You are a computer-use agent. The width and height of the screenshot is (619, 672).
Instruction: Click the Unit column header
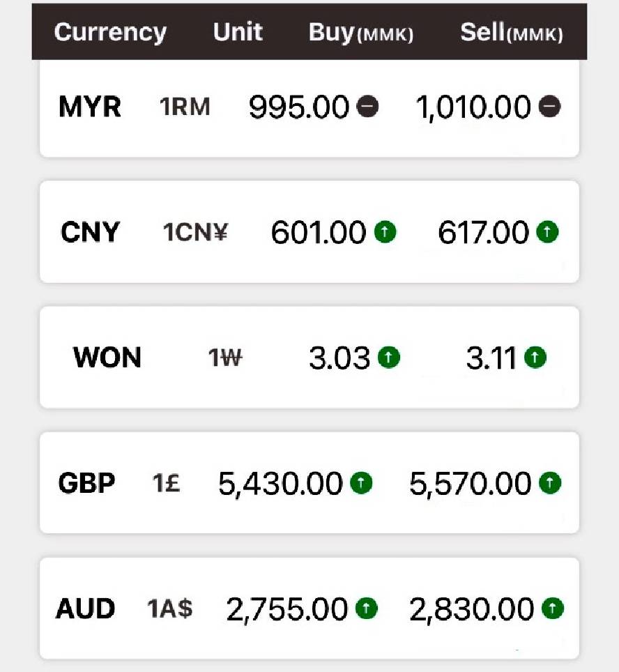pos(238,32)
